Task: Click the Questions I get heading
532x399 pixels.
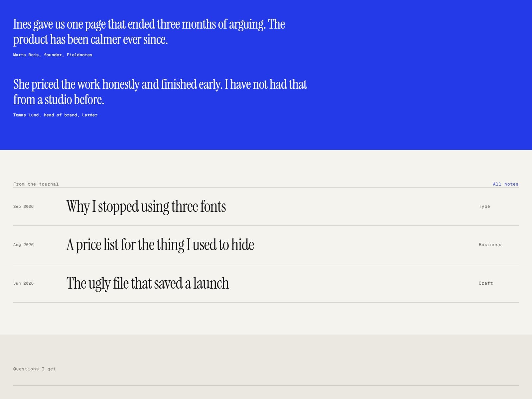Action: (35, 369)
